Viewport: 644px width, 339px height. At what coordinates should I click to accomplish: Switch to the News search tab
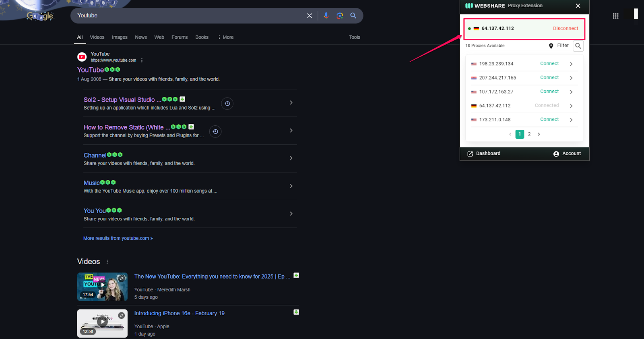coord(141,37)
